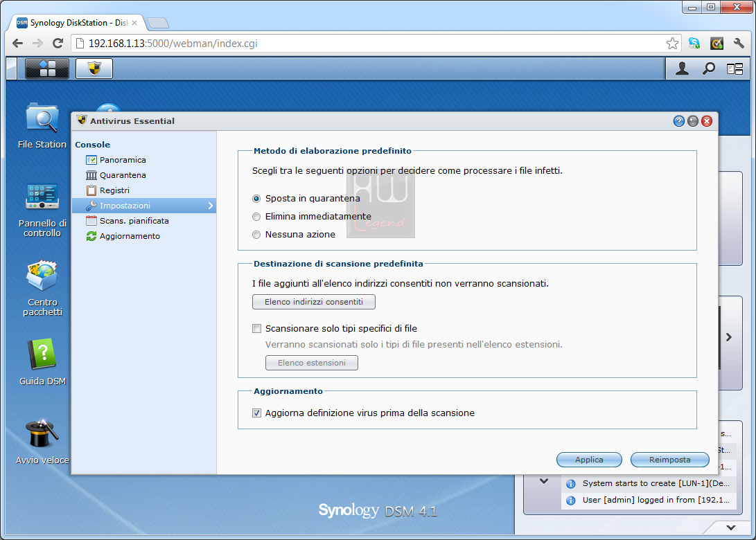Click the info icon beside System starts entry
This screenshot has height=540, width=756.
tap(571, 484)
